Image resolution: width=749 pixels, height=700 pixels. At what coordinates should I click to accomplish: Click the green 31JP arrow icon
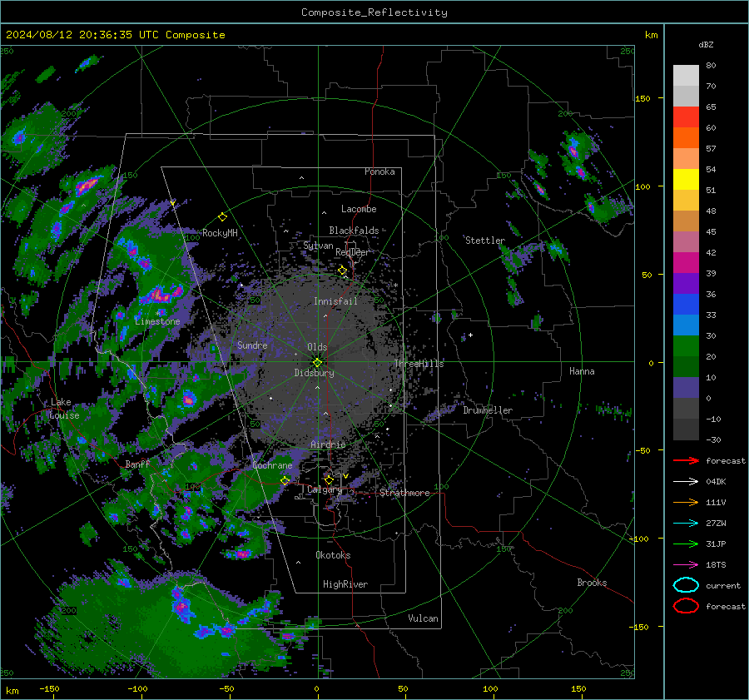click(x=686, y=544)
